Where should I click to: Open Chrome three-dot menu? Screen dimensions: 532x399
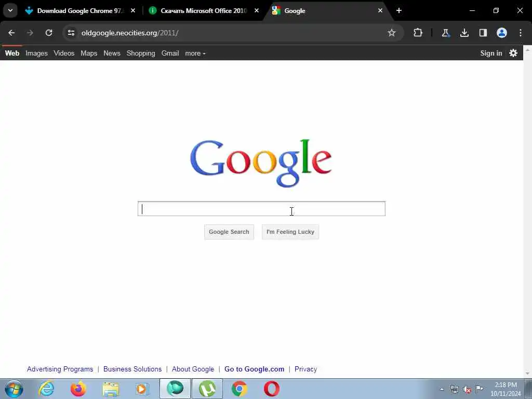(x=521, y=33)
